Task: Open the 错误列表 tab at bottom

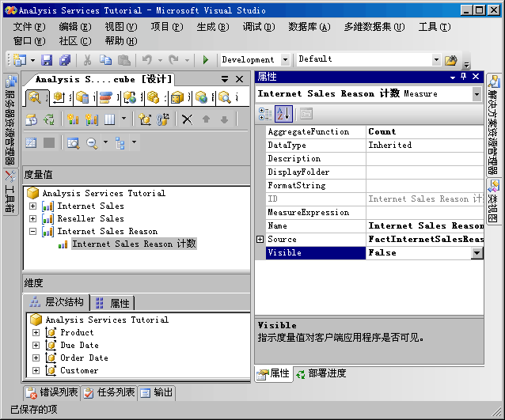Action: [52, 392]
